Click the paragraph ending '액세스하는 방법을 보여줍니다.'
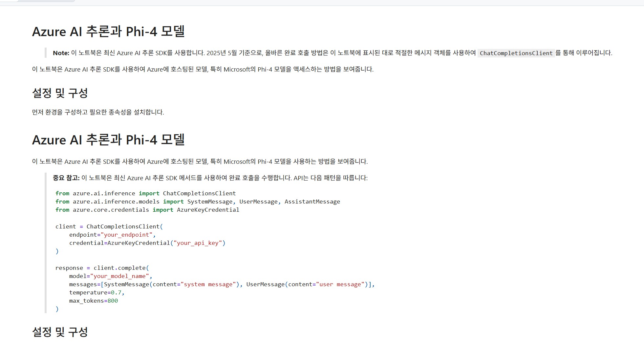This screenshot has height=343, width=644. tap(203, 70)
